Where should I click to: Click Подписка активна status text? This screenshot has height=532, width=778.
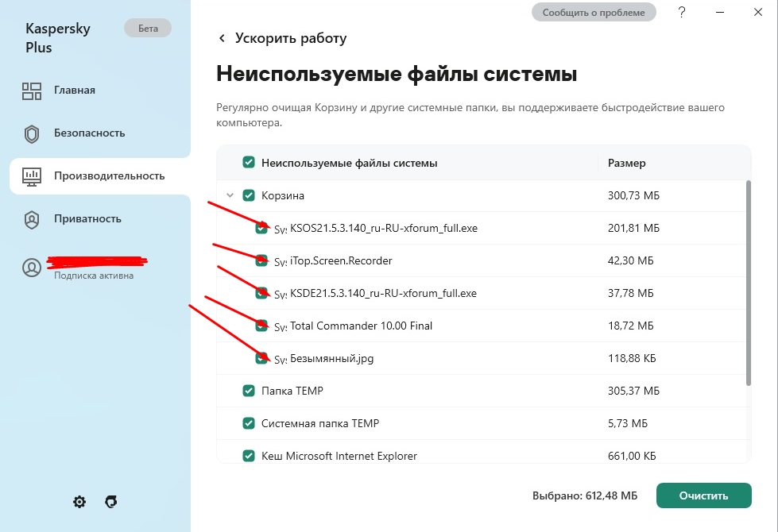click(x=94, y=276)
